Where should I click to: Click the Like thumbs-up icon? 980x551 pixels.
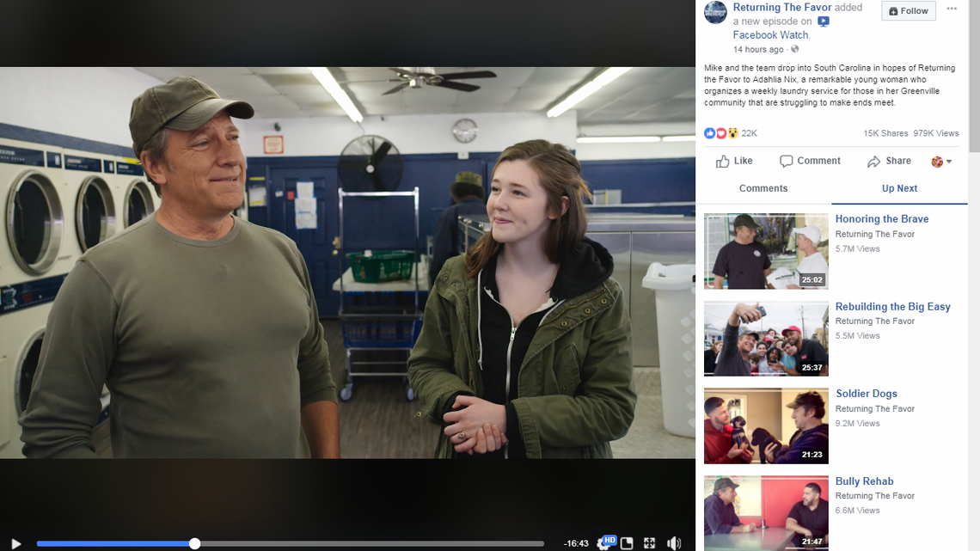723,161
